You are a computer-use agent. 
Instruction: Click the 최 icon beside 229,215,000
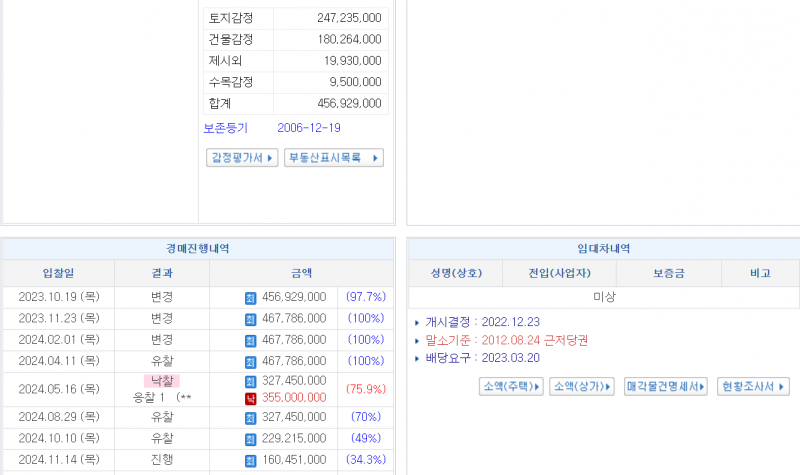(x=250, y=438)
